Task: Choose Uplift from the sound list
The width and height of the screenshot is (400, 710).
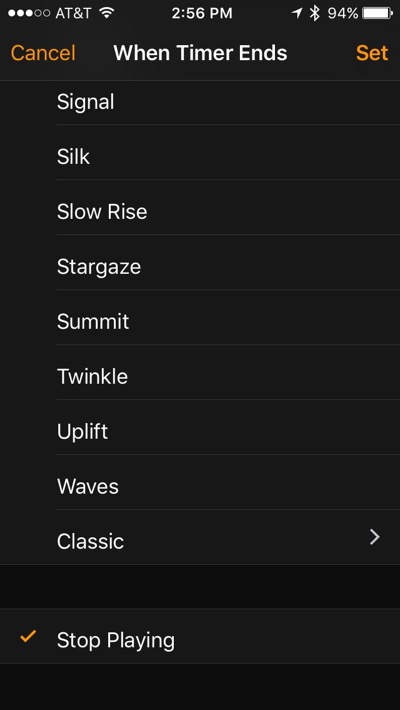Action: (200, 432)
